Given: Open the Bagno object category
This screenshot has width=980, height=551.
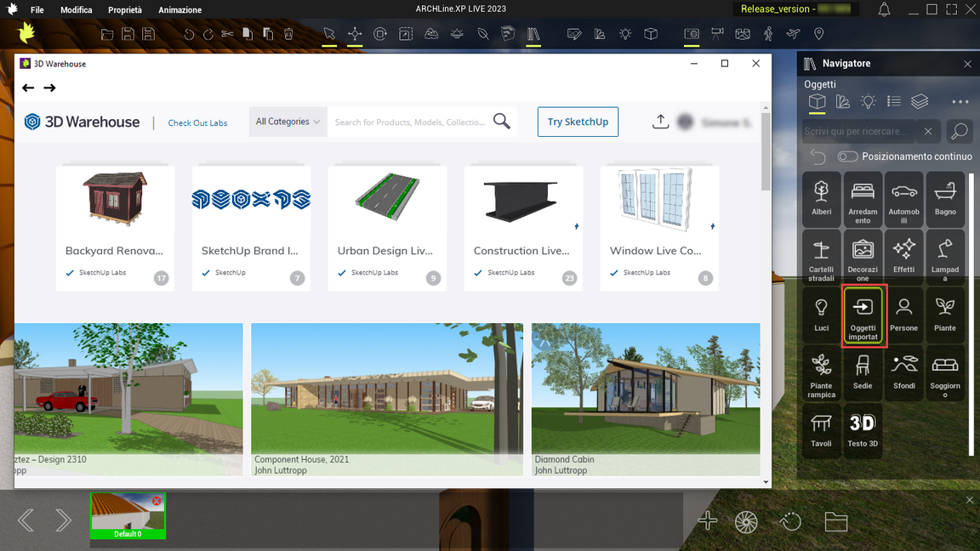Looking at the screenshot, I should [945, 200].
